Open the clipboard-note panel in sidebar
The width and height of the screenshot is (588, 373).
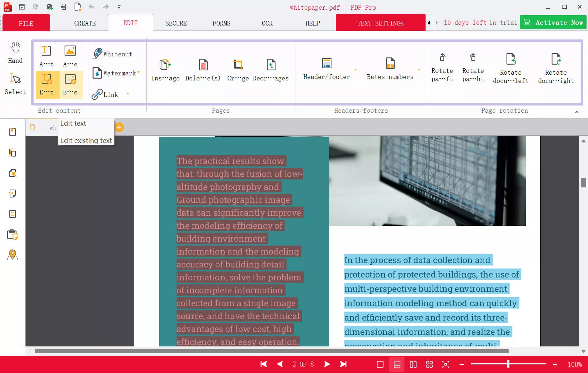pos(13,234)
